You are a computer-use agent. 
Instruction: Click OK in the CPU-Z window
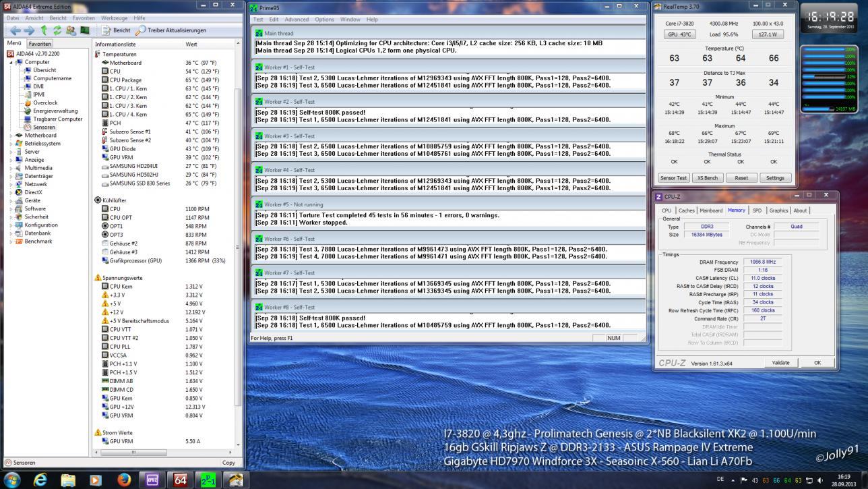click(817, 363)
